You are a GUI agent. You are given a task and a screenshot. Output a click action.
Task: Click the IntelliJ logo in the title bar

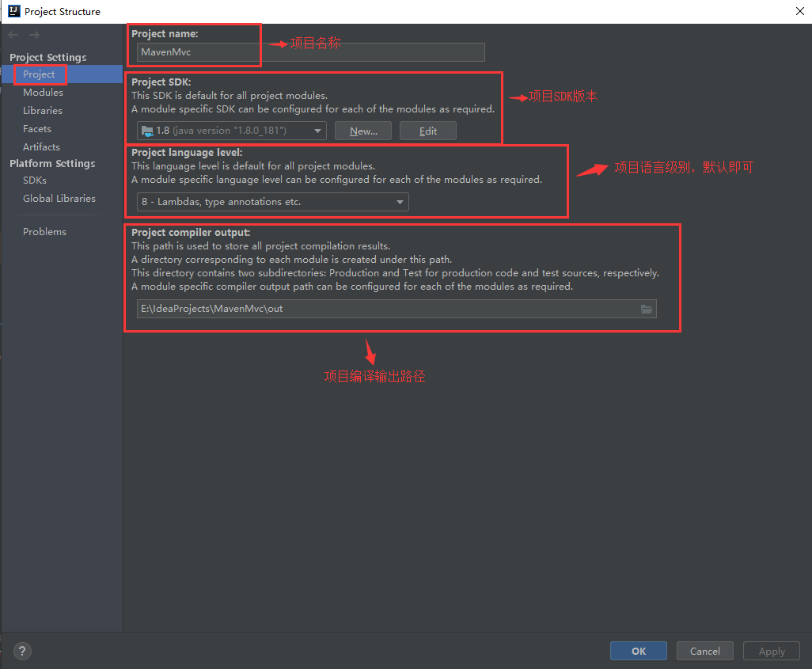13,11
